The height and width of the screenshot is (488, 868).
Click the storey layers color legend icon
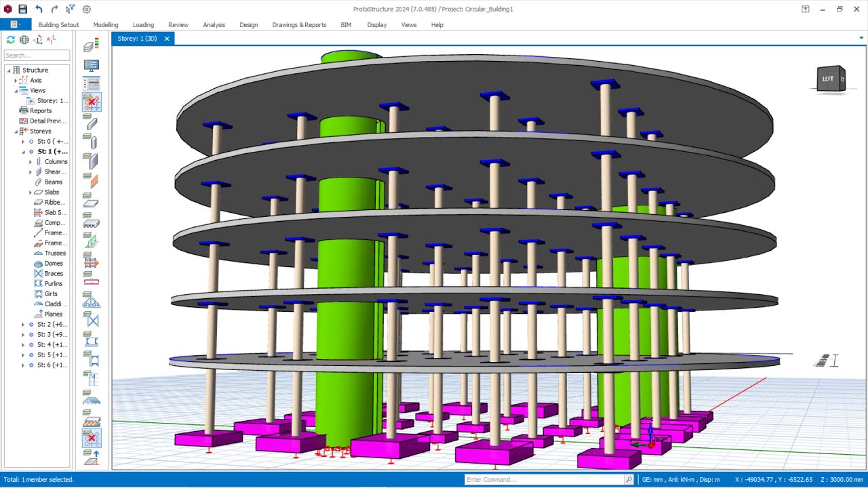pos(92,45)
